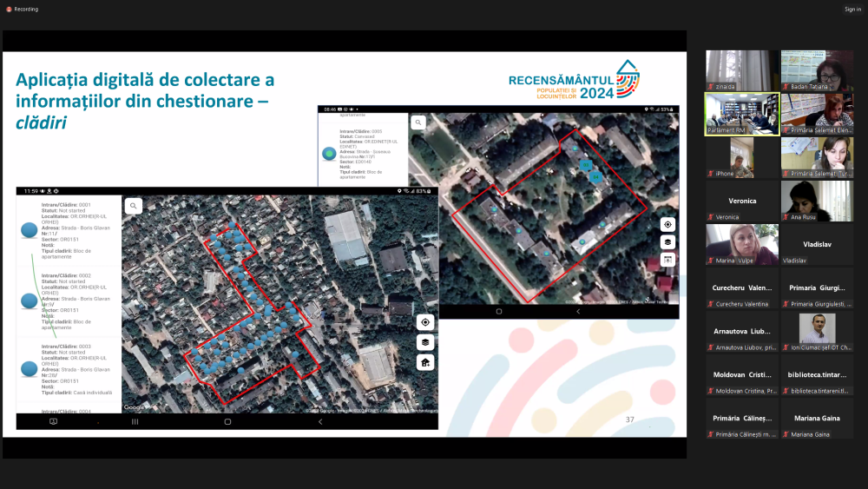
Task: Tap the locate-me button on the Orhei map
Action: pyautogui.click(x=425, y=322)
